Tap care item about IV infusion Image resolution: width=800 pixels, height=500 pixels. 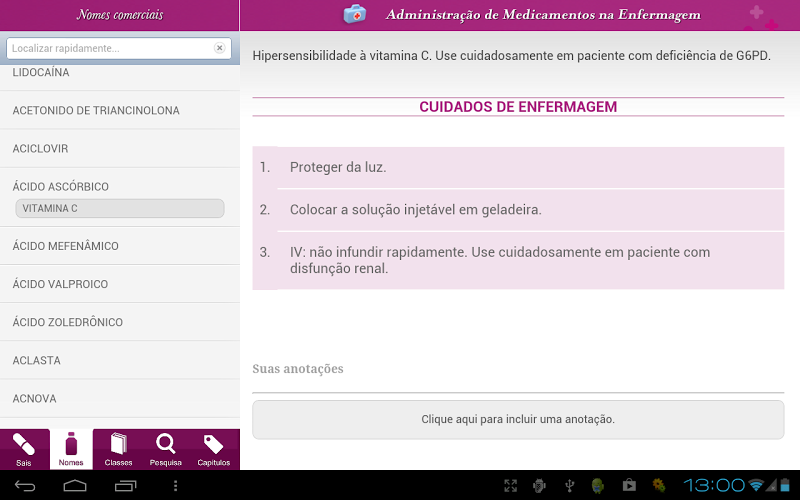click(518, 260)
